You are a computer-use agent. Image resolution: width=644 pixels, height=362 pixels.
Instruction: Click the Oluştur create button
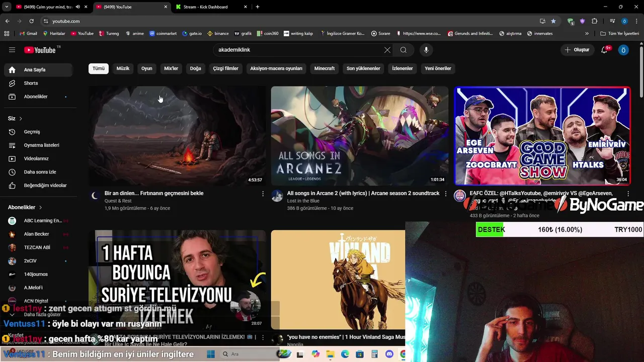[577, 50]
